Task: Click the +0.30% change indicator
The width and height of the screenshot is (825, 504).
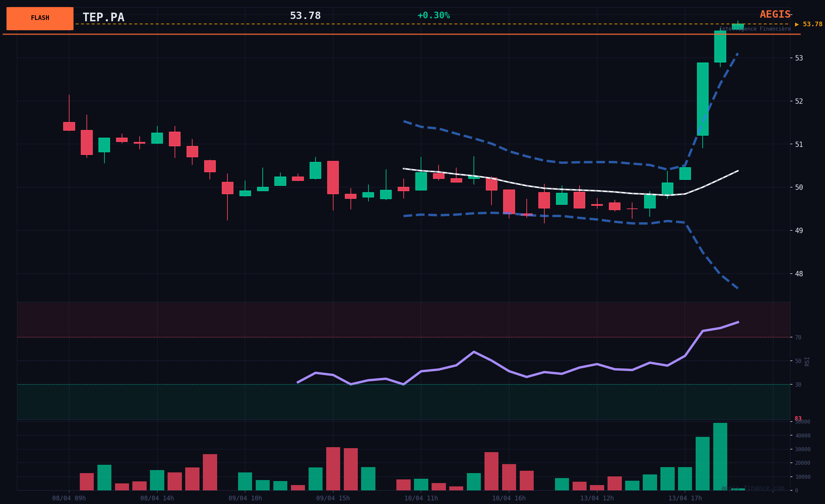Action: pos(433,16)
